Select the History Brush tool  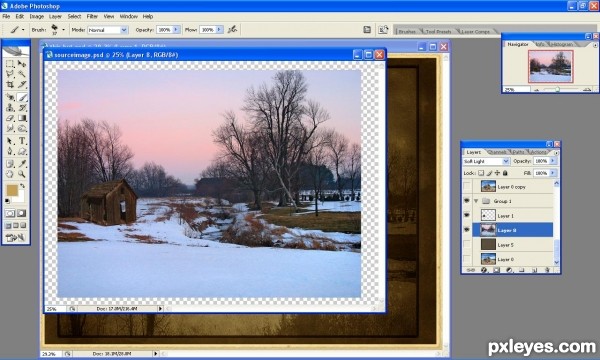point(22,108)
